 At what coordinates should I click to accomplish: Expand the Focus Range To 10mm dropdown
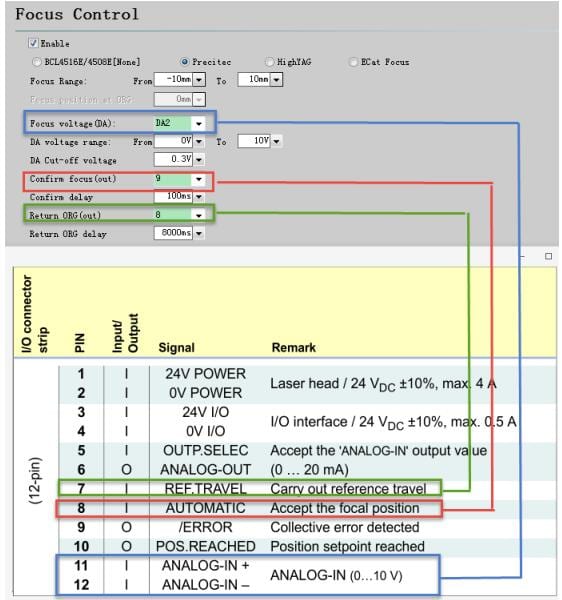click(276, 80)
